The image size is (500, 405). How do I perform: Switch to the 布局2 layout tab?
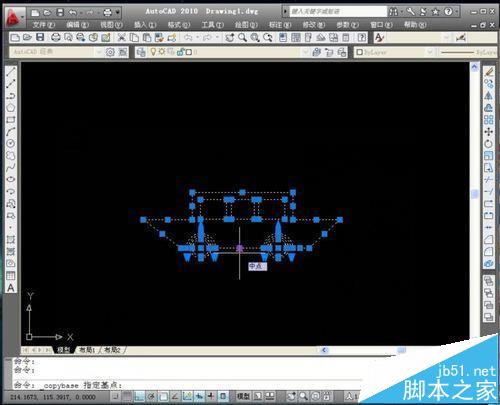pyautogui.click(x=113, y=350)
